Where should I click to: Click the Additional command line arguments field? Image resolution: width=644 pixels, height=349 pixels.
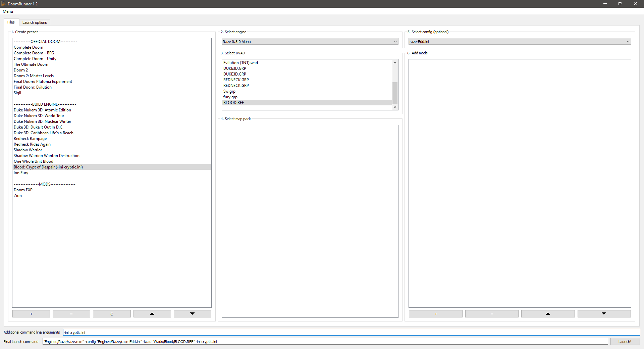pyautogui.click(x=352, y=333)
